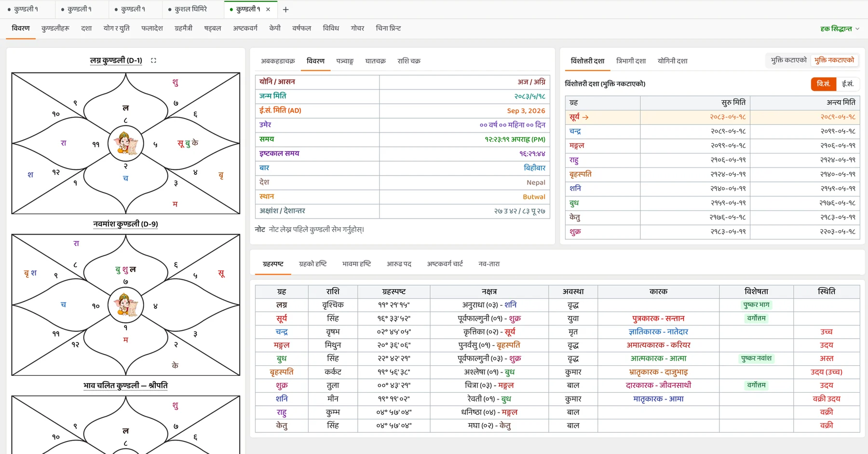Go to the योग र युति section
The width and height of the screenshot is (868, 454).
[116, 28]
